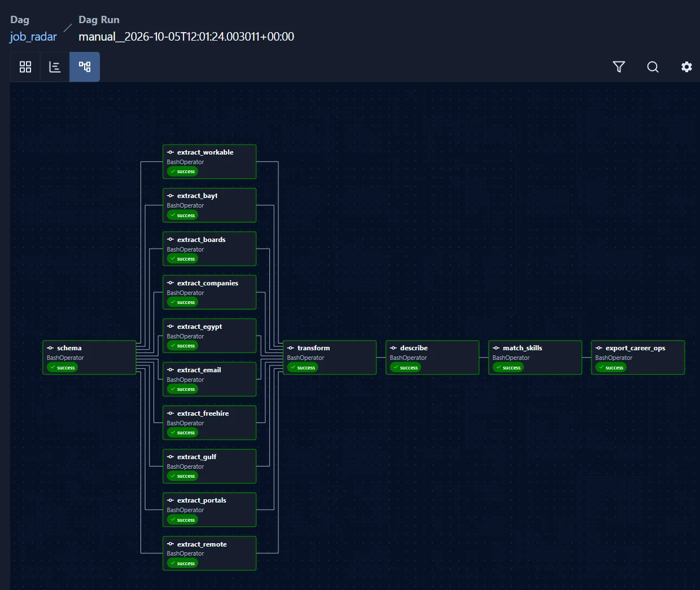The width and height of the screenshot is (700, 590).
Task: Click task icon beside extract_companies title
Action: (x=170, y=283)
